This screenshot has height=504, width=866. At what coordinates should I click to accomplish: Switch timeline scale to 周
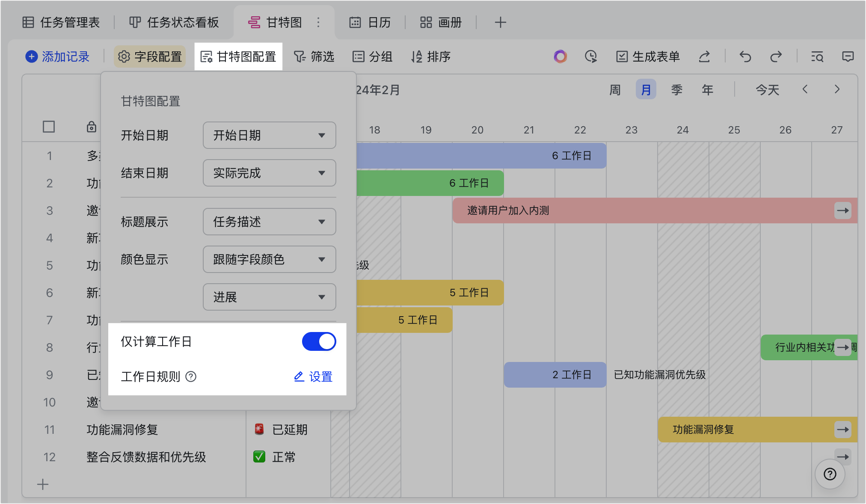pyautogui.click(x=615, y=90)
